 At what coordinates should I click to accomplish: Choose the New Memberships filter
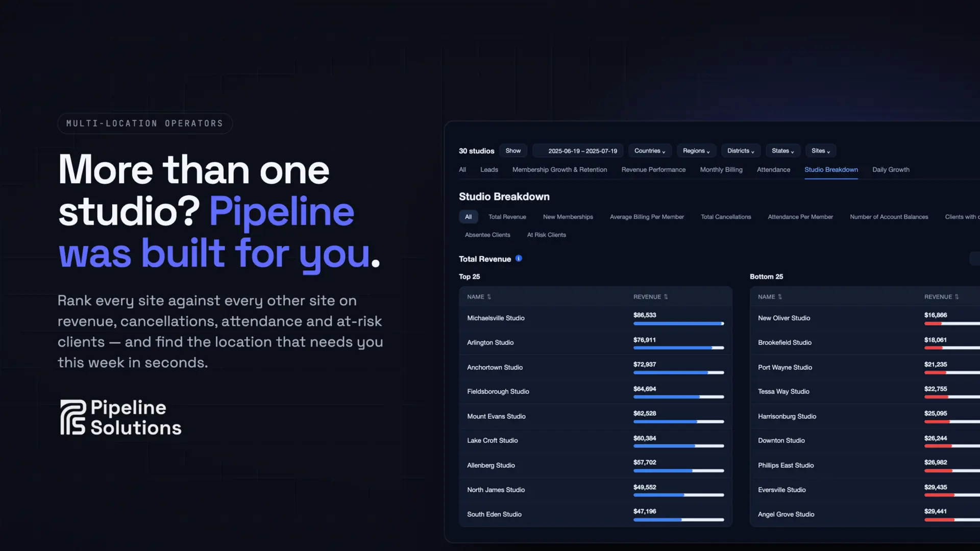pos(568,217)
